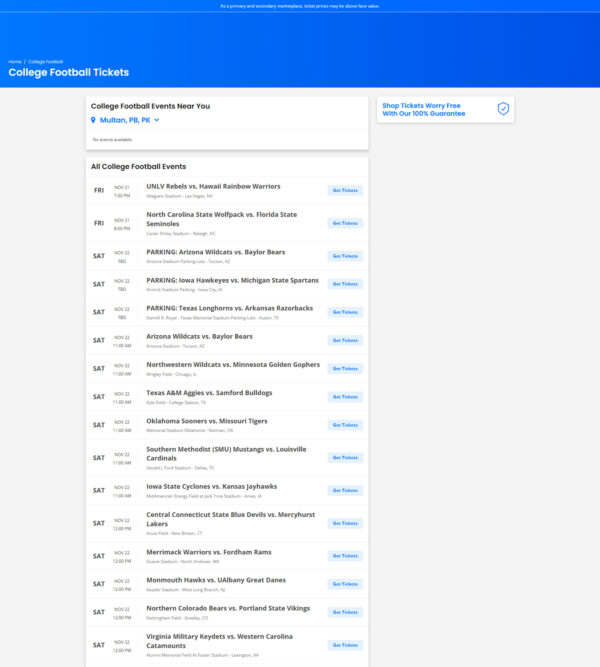Open Iowa State Cyclones vs. Kansas Jayhawks
Screen dimensions: 600x667
coord(211,487)
